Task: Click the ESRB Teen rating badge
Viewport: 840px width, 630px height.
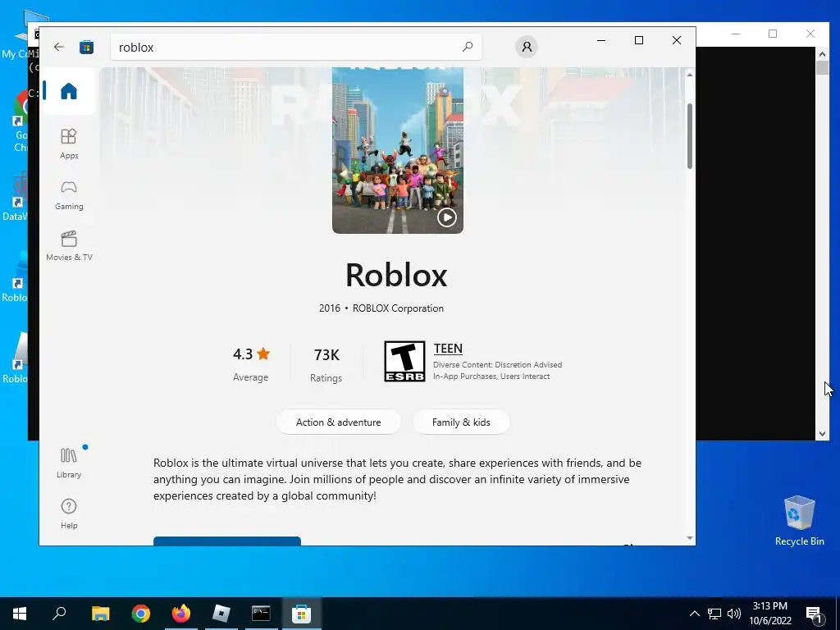Action: pyautogui.click(x=404, y=361)
